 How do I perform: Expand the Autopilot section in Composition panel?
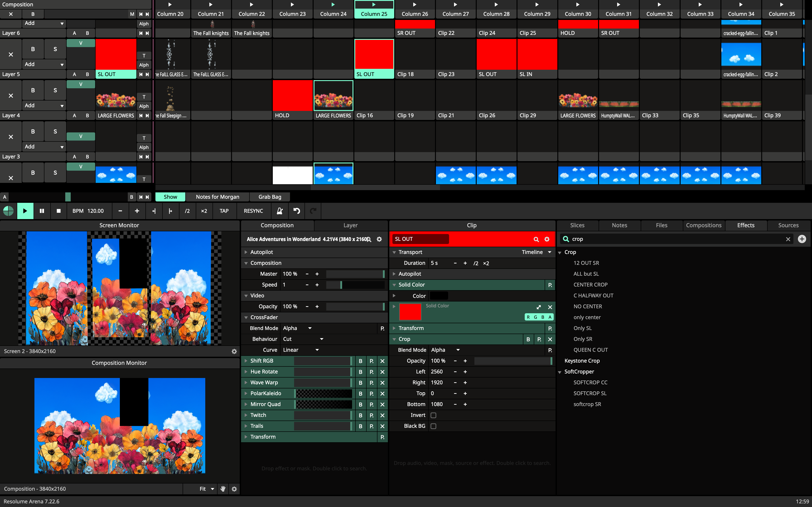(246, 252)
